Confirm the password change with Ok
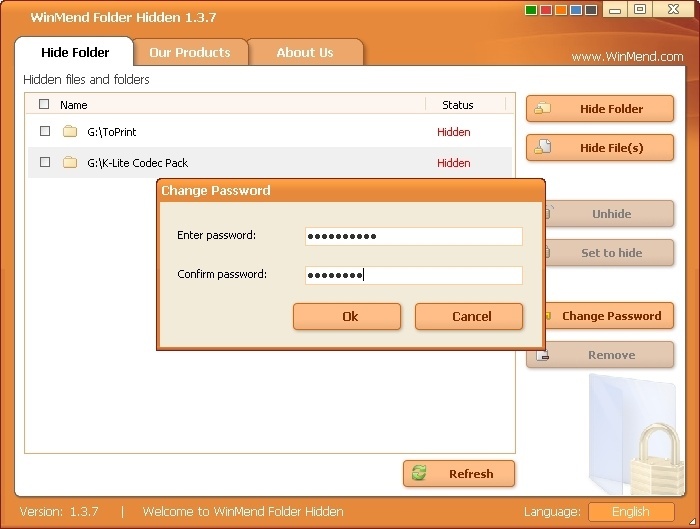This screenshot has width=700, height=529. pos(347,317)
